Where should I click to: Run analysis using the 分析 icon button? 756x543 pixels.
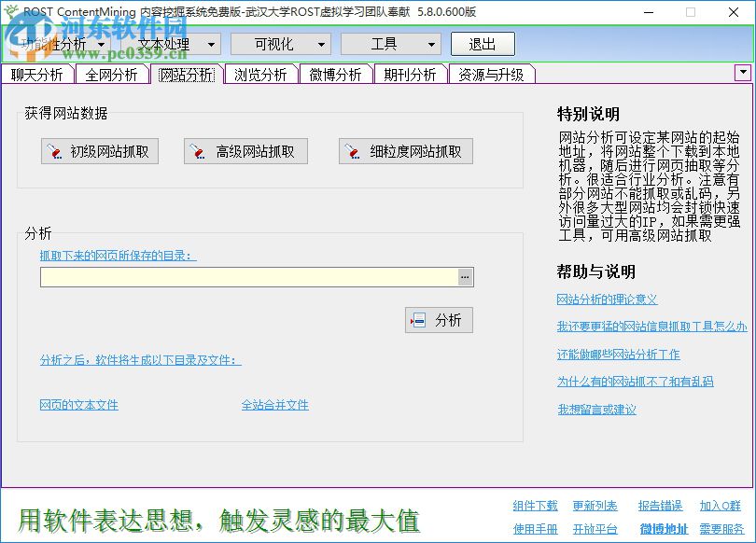coord(438,320)
